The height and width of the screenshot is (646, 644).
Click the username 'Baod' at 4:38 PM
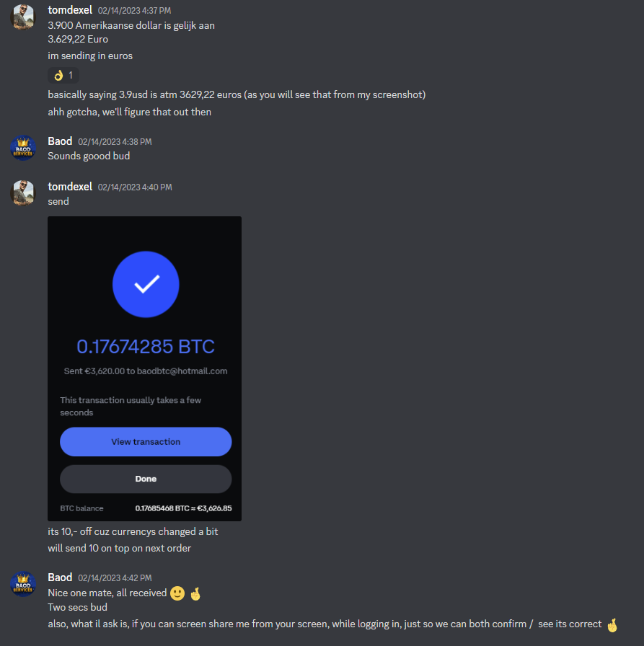[60, 141]
